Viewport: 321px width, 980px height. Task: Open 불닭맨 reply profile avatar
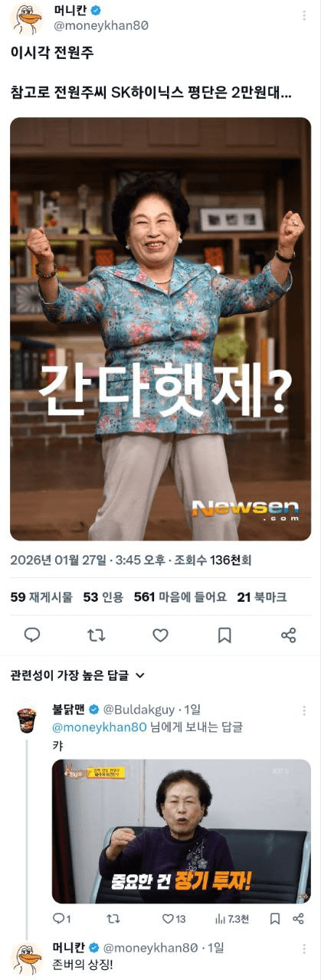click(x=26, y=719)
